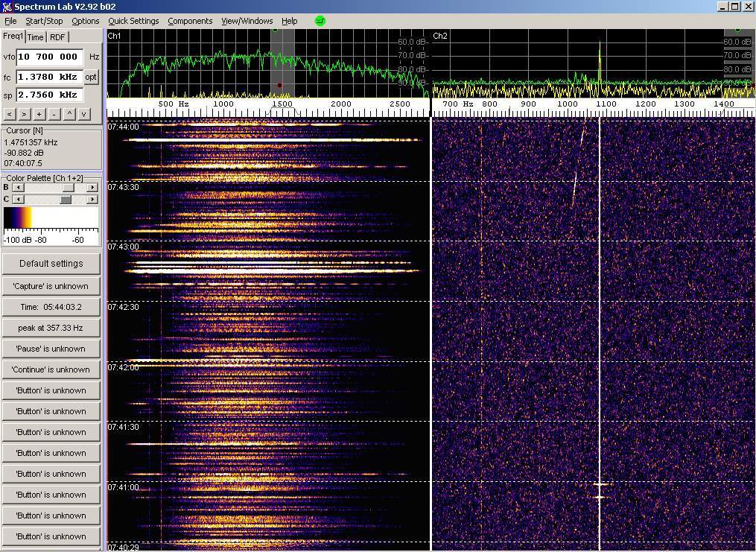Screen dimensions: 756x552
Task: Click the Spectrum Lab title bar icon
Action: [x=7, y=7]
